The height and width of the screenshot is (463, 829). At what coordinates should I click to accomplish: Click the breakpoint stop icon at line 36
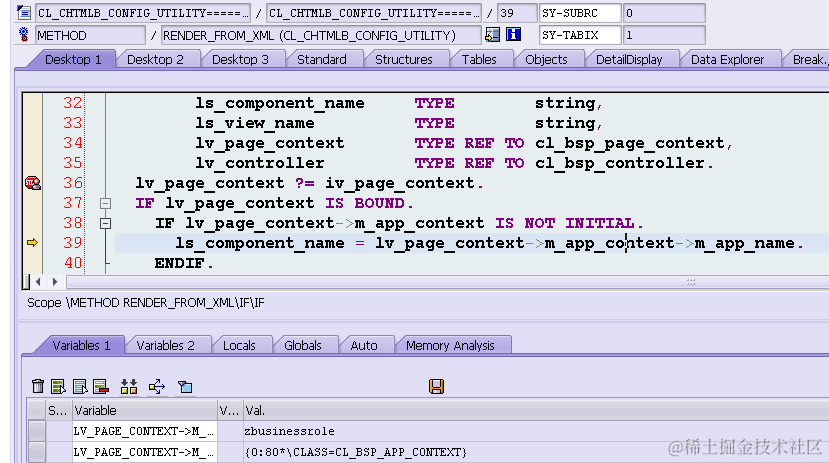[x=33, y=183]
